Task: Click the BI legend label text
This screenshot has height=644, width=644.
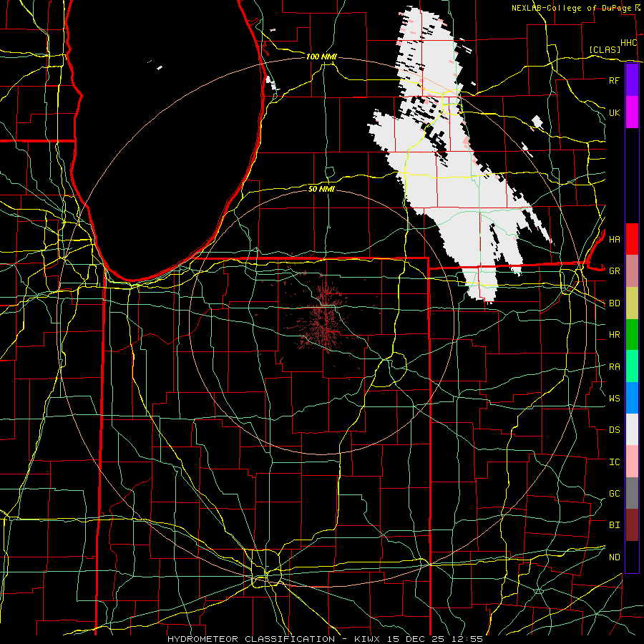Action: point(615,525)
